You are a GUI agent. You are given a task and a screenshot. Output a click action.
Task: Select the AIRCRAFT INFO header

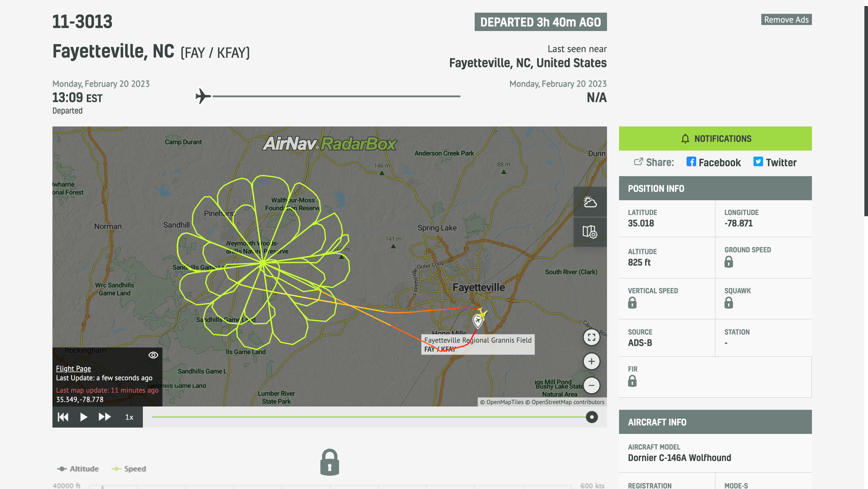tap(715, 422)
